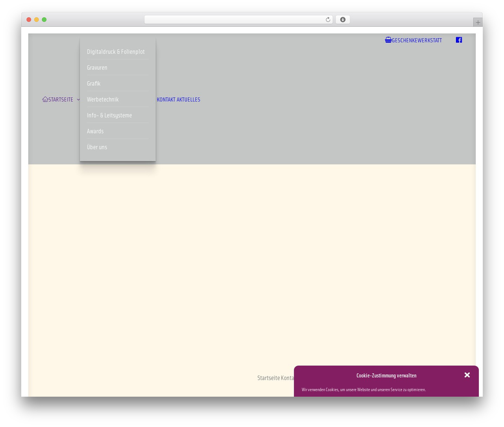Close the cookie consent banner

(x=467, y=375)
